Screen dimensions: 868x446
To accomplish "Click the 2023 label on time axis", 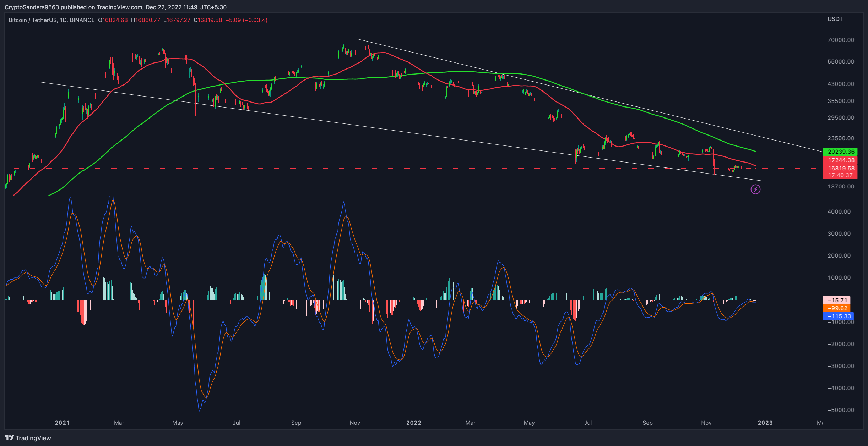I will [x=765, y=423].
